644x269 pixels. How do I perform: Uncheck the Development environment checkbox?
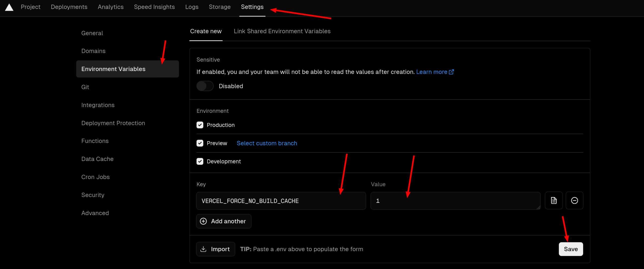[x=200, y=161]
